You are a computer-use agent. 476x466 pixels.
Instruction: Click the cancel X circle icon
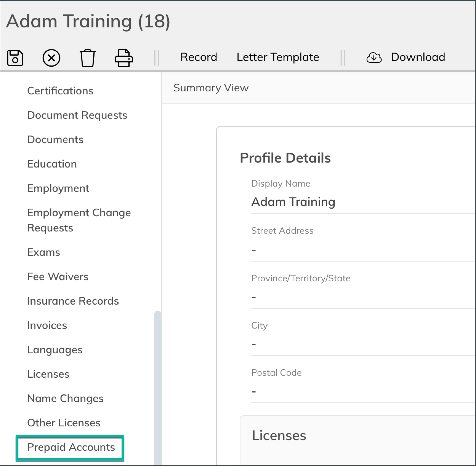point(51,58)
